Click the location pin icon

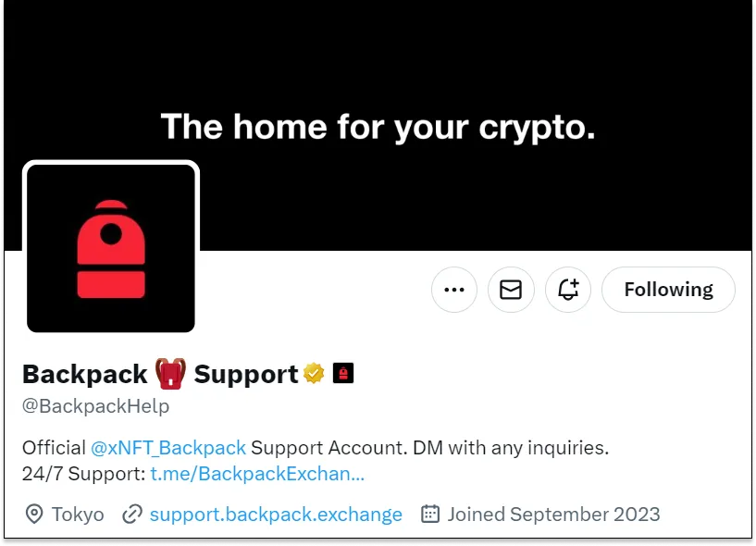pyautogui.click(x=34, y=515)
